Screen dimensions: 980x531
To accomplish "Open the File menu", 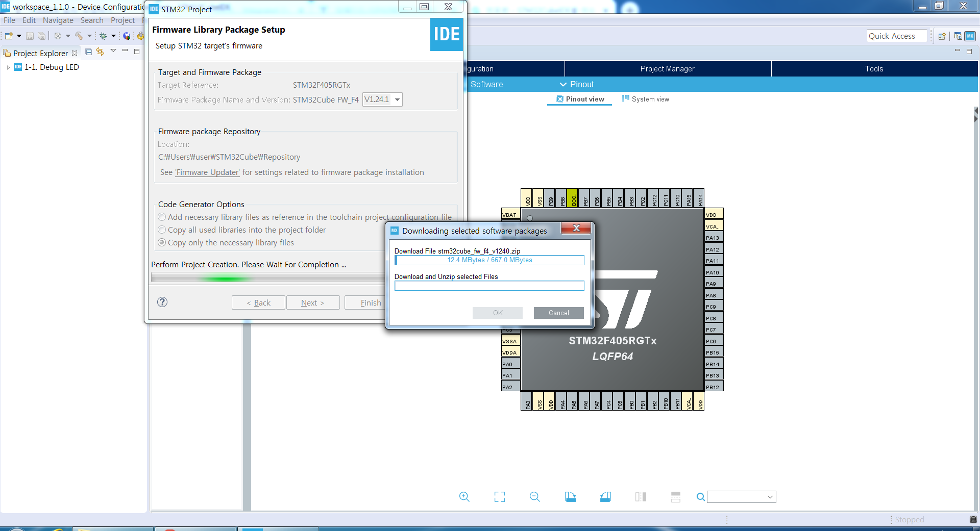I will (x=9, y=20).
